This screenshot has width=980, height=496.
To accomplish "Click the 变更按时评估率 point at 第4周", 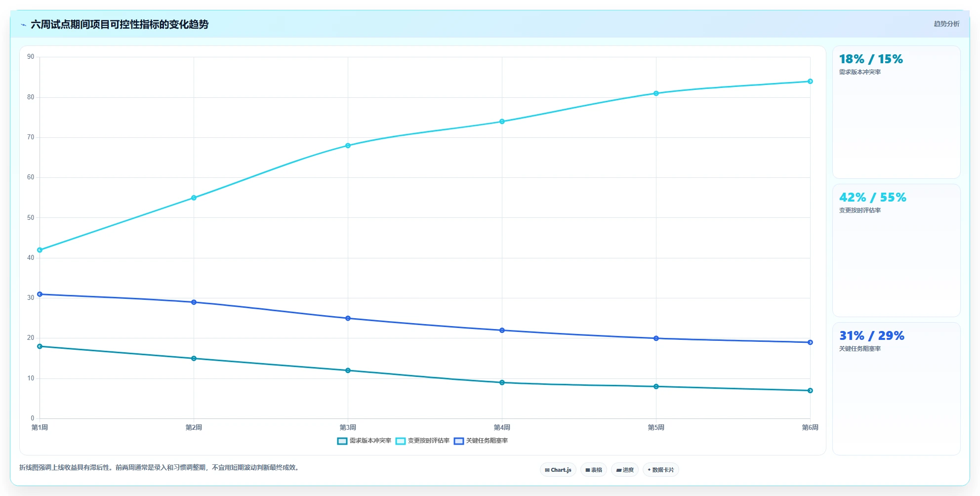I will click(x=502, y=122).
